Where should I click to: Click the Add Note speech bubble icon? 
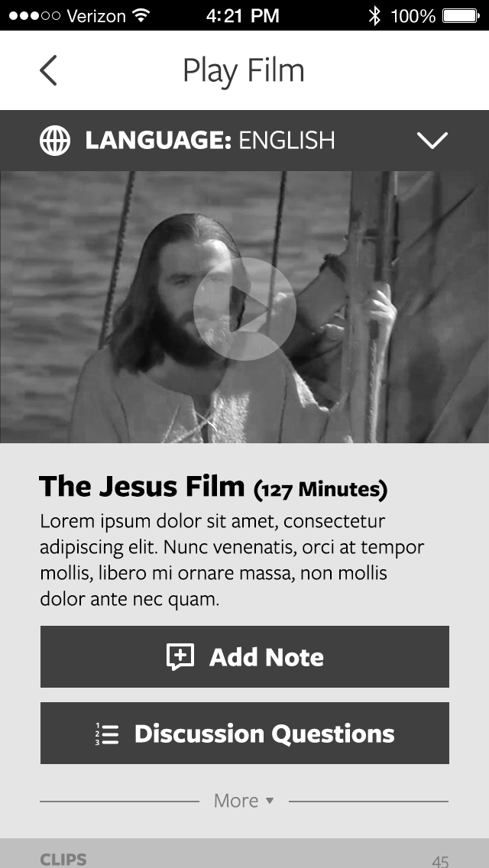pyautogui.click(x=180, y=656)
